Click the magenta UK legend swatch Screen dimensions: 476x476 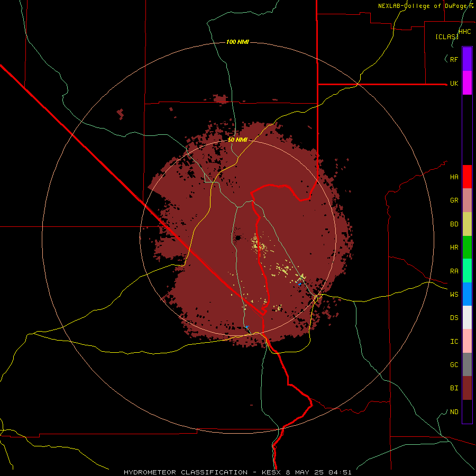tap(467, 83)
